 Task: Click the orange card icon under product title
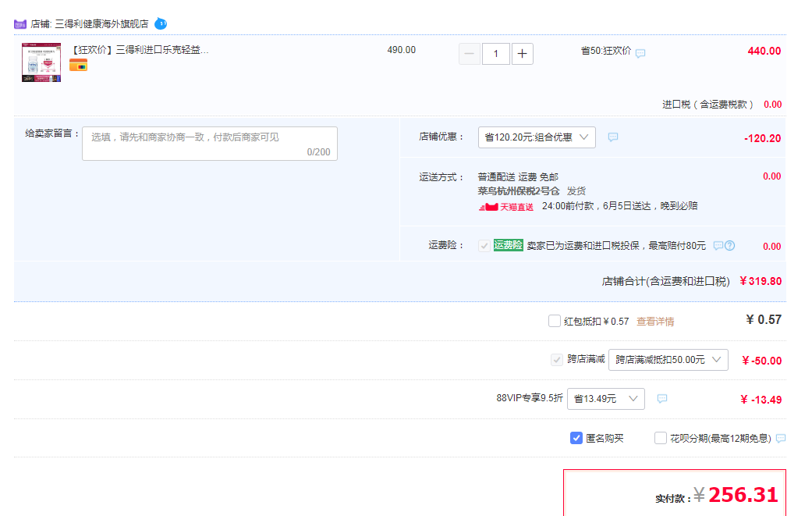78,66
